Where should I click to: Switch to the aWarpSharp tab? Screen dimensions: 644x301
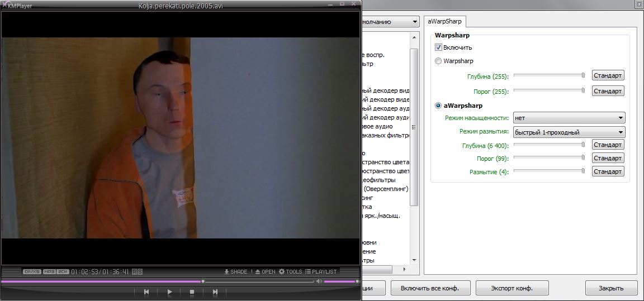444,22
